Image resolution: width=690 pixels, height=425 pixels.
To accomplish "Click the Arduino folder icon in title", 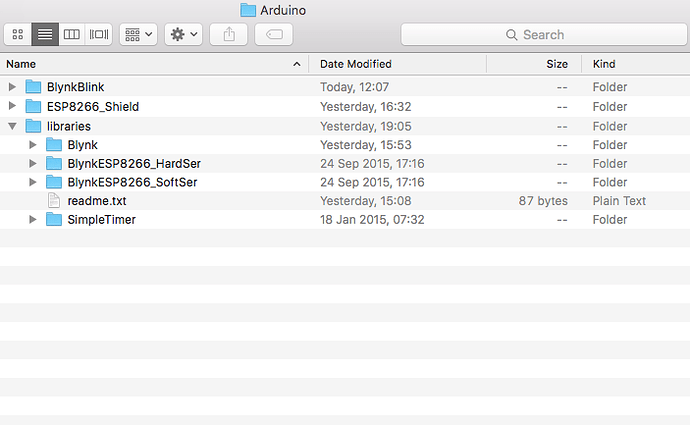I will click(248, 10).
